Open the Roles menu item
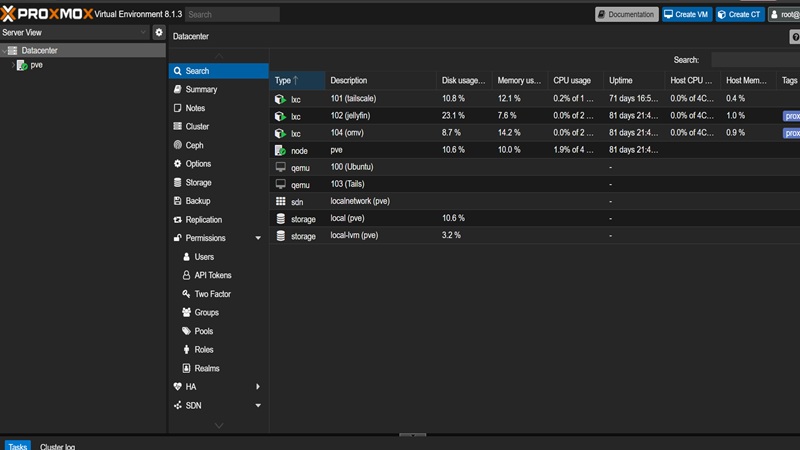 point(218,349)
